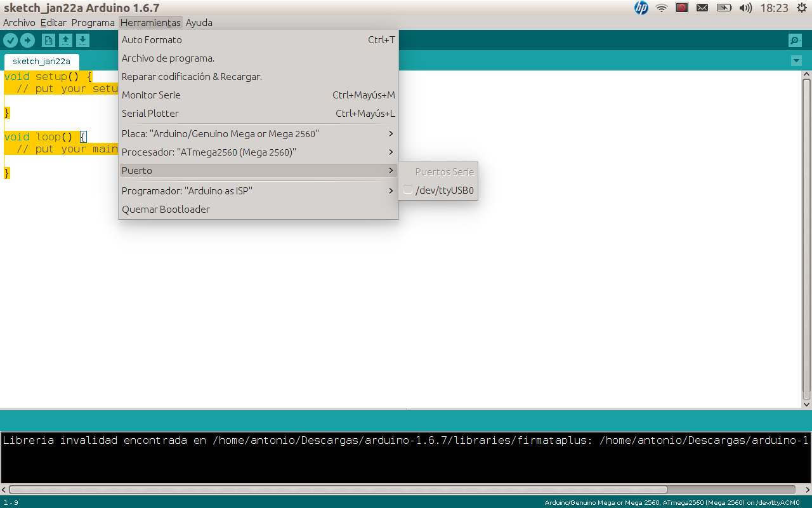This screenshot has width=812, height=508.
Task: Click the 'Puertos Serie' submenu header
Action: tap(445, 171)
